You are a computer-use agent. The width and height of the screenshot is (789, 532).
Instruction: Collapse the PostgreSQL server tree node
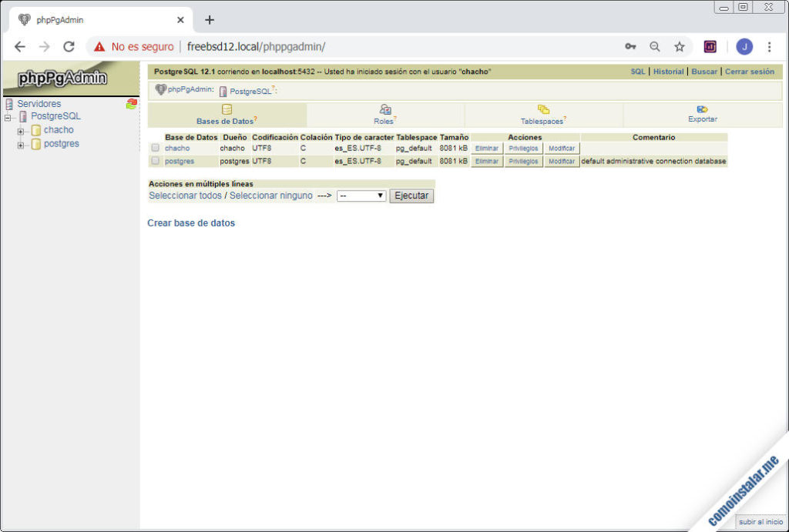coord(8,117)
